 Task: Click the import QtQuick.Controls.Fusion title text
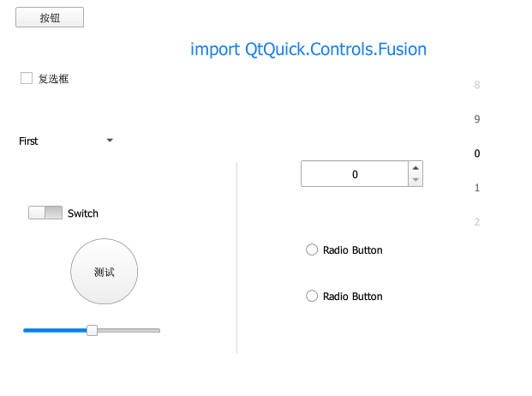click(x=308, y=50)
